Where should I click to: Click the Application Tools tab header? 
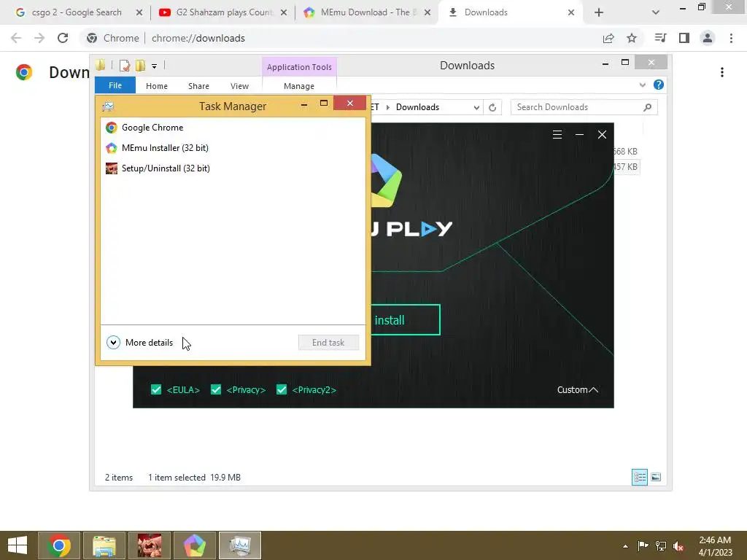pyautogui.click(x=299, y=67)
